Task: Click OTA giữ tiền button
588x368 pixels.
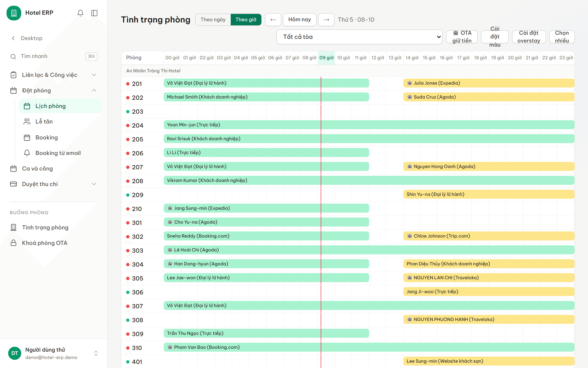Action: (462, 37)
